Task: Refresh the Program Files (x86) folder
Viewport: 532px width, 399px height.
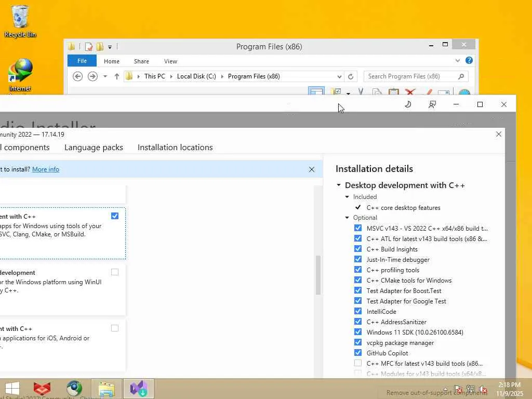Action: (351, 77)
